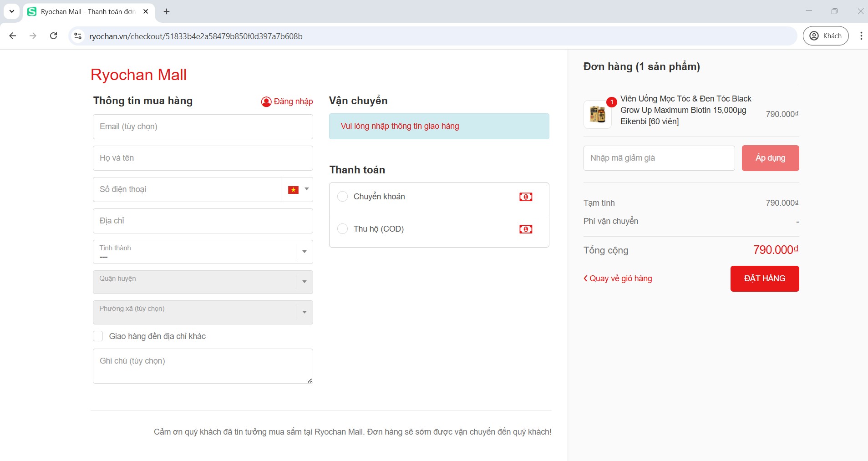
Task: Open the tab search dropdown arrow
Action: point(12,11)
